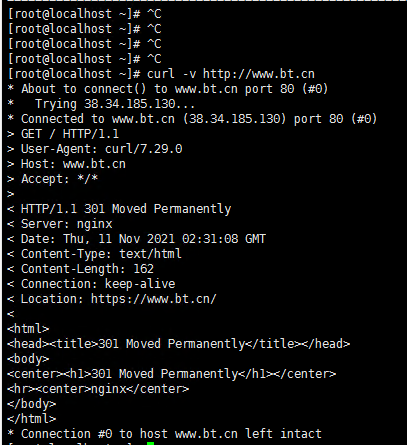Click the <hr><center>nginx</center> line

(98, 389)
